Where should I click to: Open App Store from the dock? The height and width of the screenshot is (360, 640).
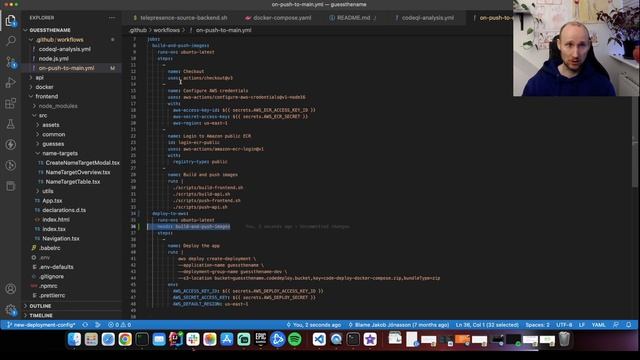tap(227, 339)
